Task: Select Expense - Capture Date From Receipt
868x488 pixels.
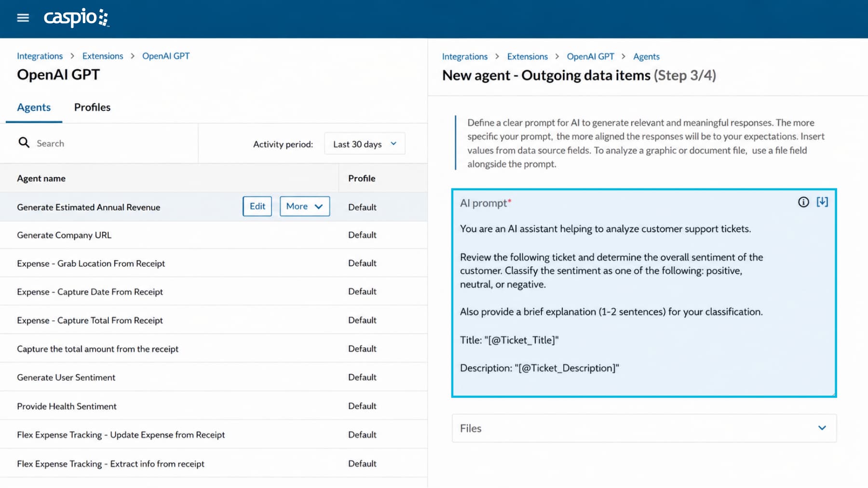Action: coord(214,291)
